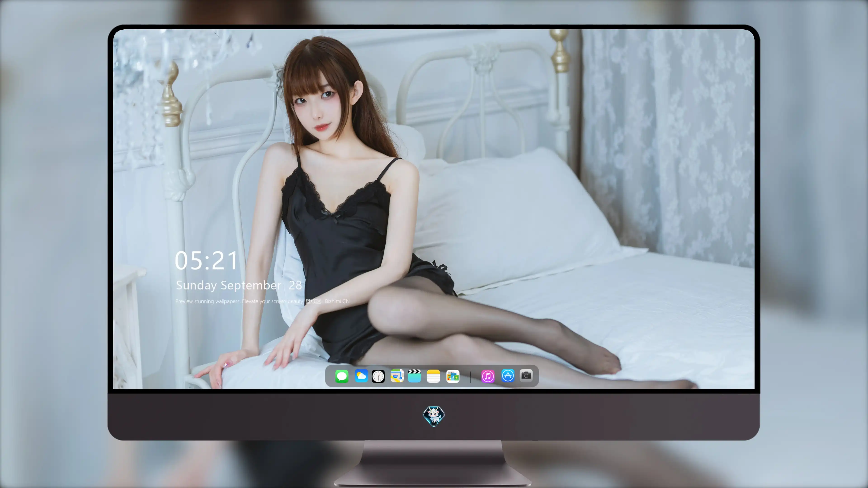Click the Bizhimi.CN watermark text

click(x=337, y=301)
